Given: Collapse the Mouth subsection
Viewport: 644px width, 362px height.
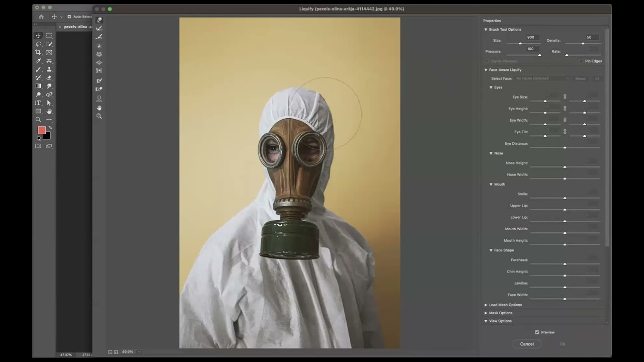Looking at the screenshot, I should click(491, 185).
